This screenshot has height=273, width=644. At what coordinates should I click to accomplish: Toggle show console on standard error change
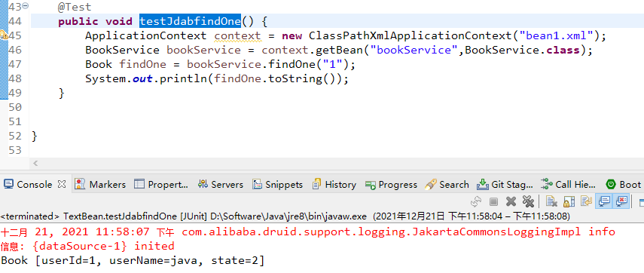click(621, 201)
